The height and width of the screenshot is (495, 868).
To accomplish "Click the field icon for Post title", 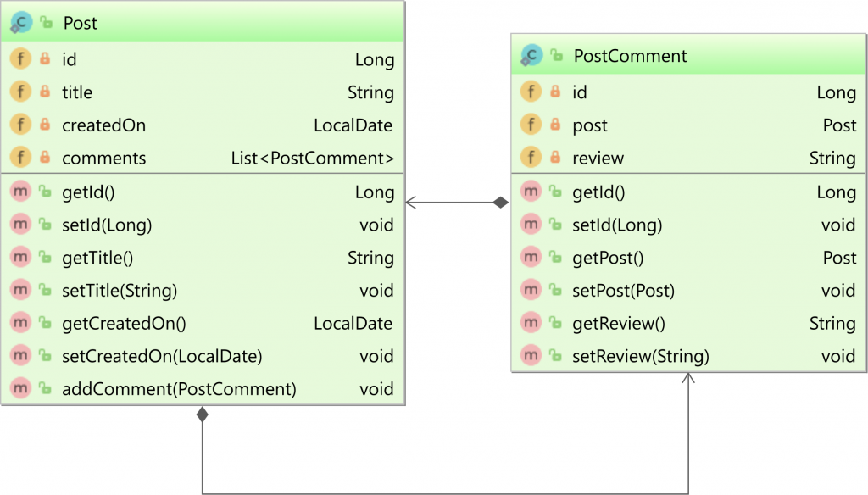I will 20,92.
